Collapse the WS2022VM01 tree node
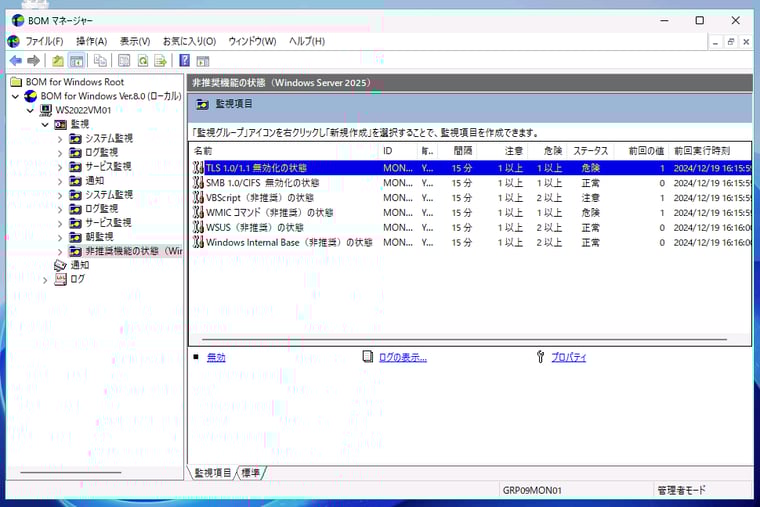760x507 pixels. [31, 111]
